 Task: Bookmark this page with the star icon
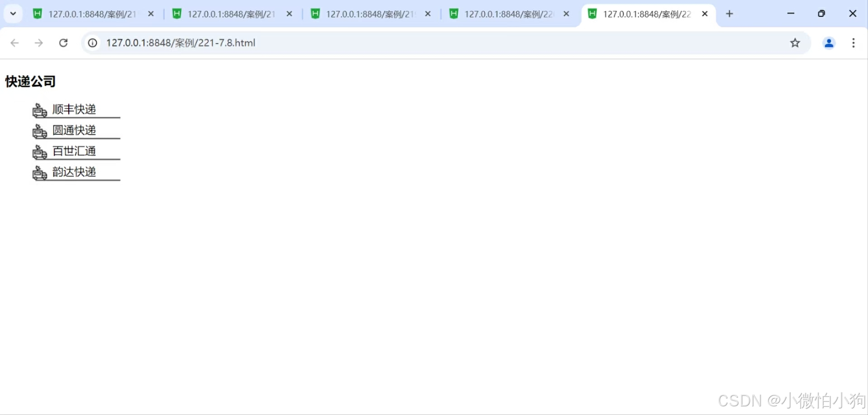[795, 43]
